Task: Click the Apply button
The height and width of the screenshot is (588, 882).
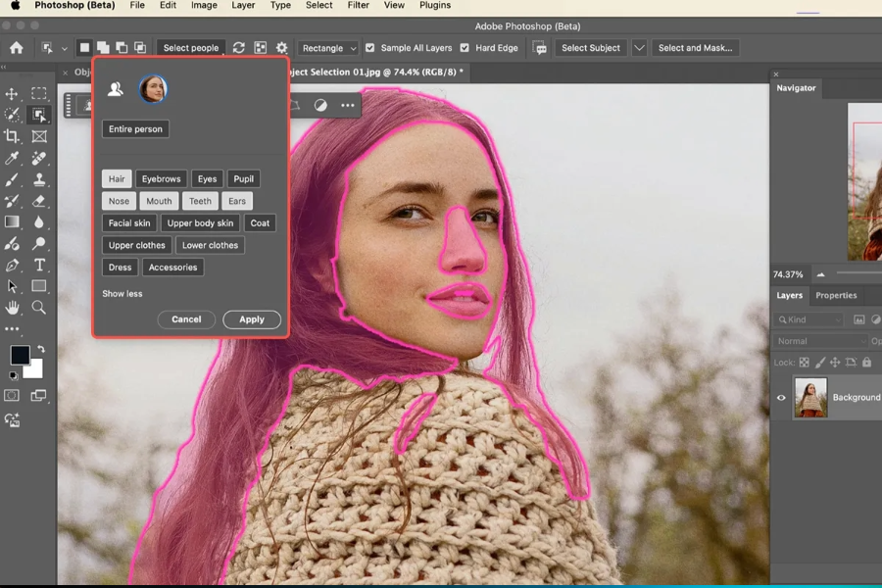Action: point(252,319)
